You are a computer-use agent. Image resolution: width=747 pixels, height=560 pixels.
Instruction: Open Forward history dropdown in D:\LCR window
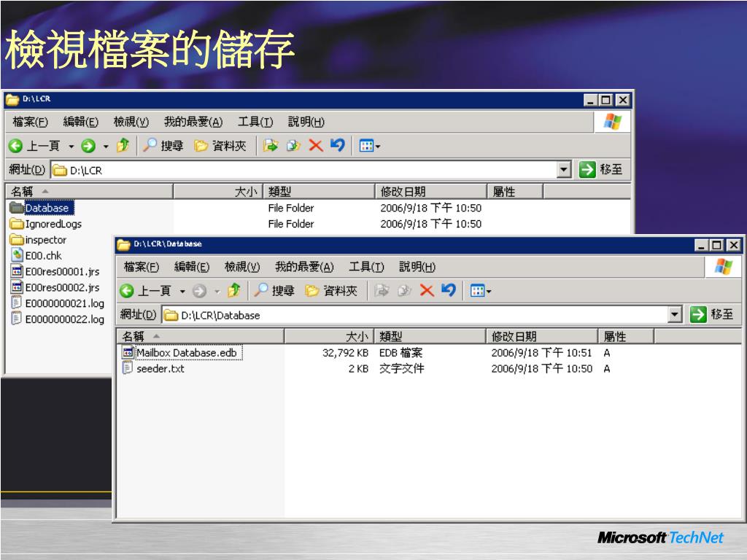(106, 146)
